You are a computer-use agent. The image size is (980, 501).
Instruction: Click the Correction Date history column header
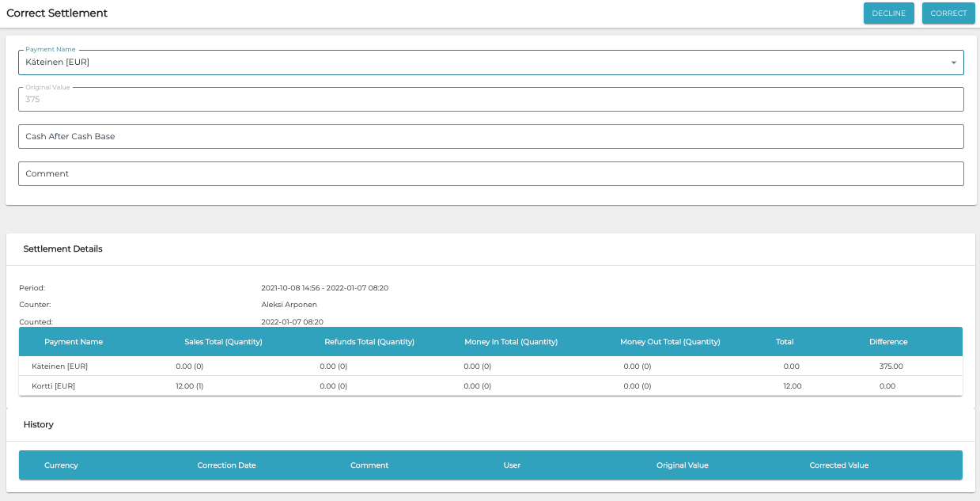tap(226, 465)
